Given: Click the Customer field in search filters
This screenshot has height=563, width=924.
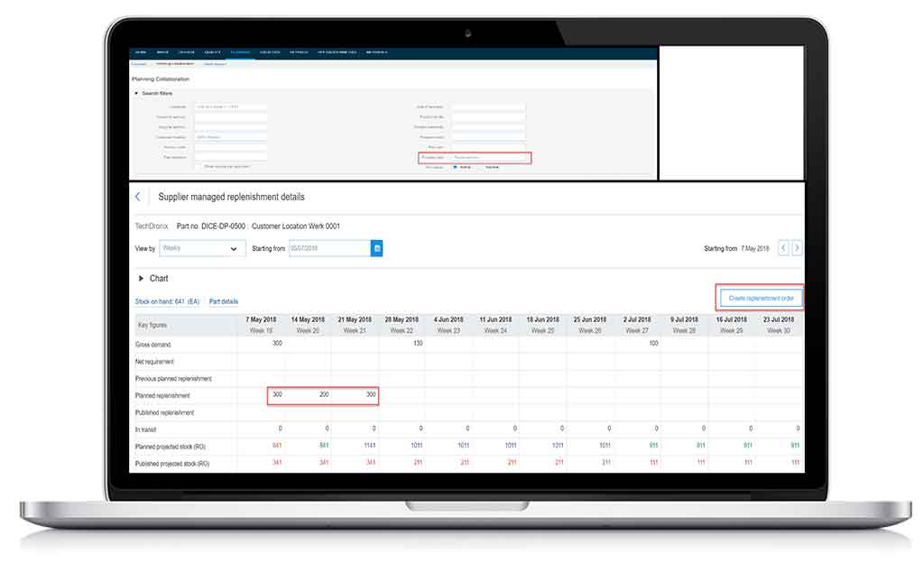Looking at the screenshot, I should click(230, 107).
